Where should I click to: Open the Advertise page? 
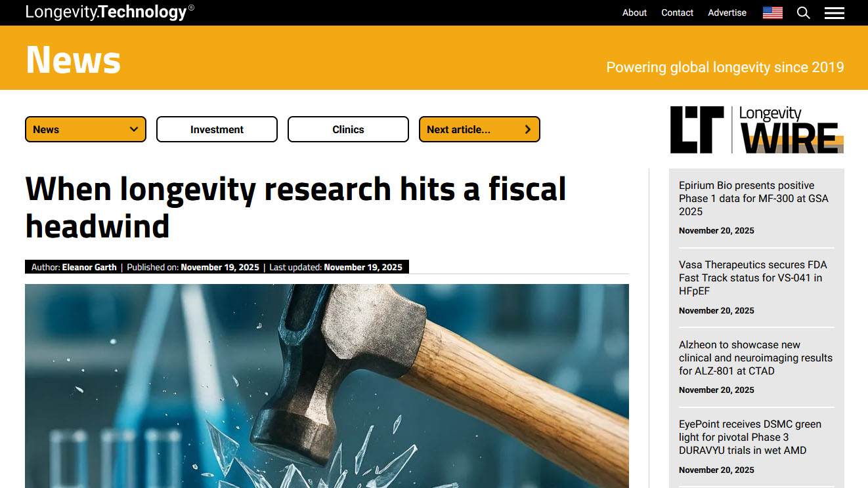coord(727,12)
